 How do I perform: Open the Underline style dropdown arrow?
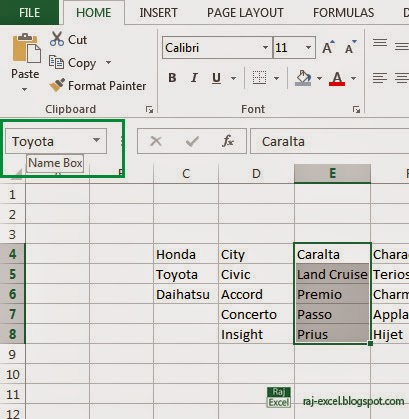[233, 79]
